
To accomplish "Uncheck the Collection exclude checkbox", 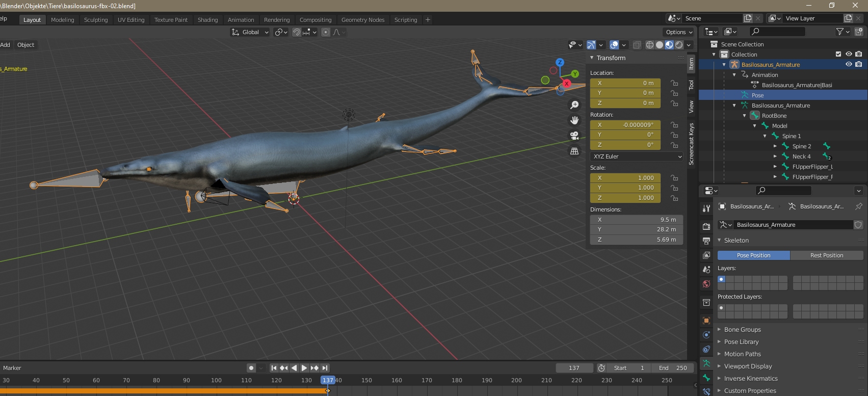I will pyautogui.click(x=838, y=55).
